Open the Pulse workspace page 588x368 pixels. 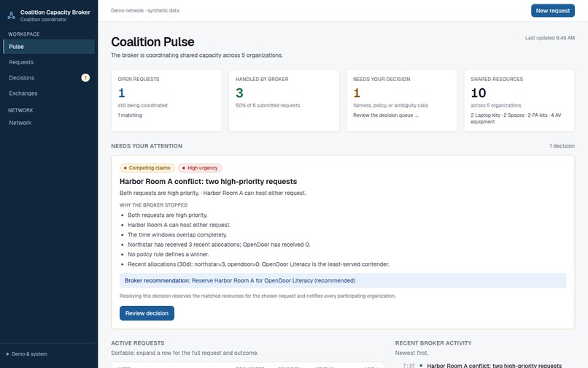49,47
